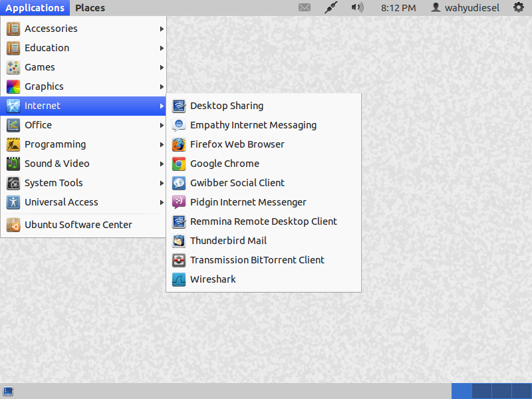Start Transmission BitTorrent Client
This screenshot has height=399, width=532.
click(263, 260)
